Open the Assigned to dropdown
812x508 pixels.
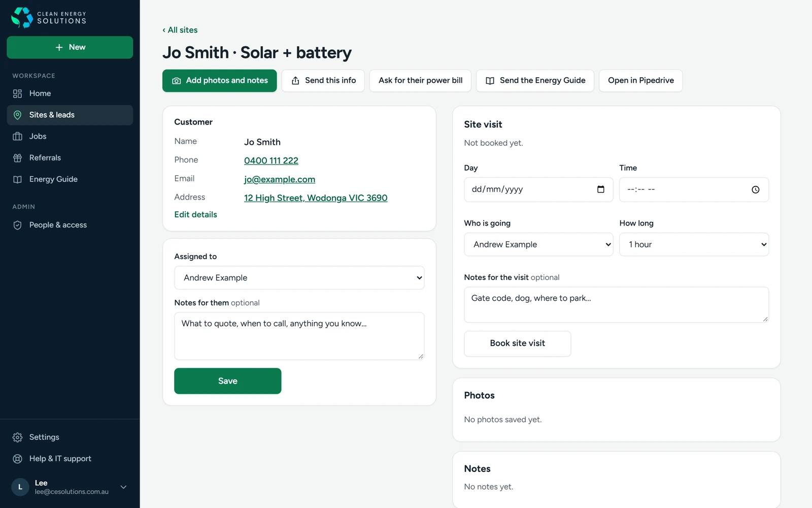click(x=299, y=278)
